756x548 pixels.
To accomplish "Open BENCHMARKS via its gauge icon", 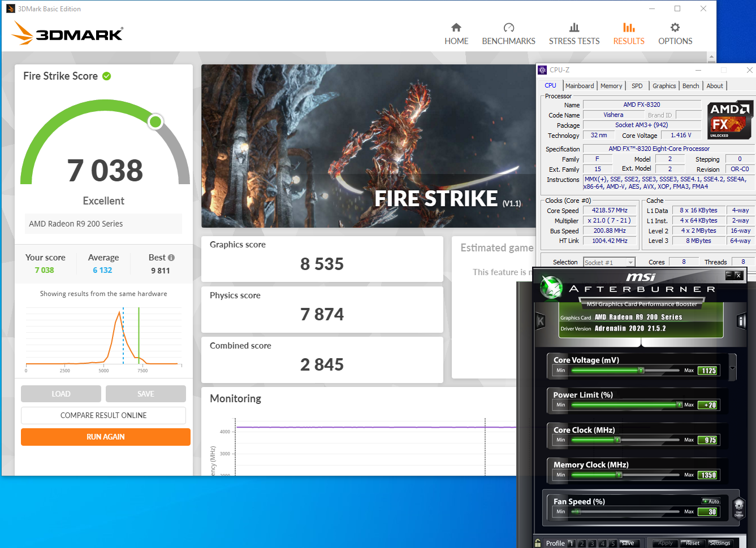I will (509, 27).
